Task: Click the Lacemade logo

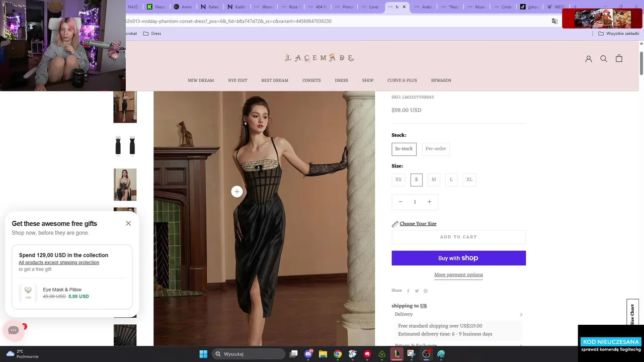Action: tap(319, 58)
